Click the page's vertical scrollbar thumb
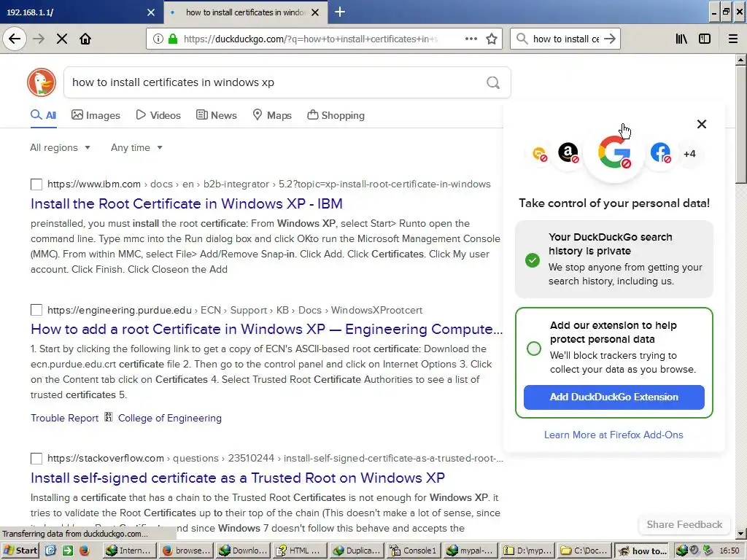747x560 pixels. click(x=740, y=124)
